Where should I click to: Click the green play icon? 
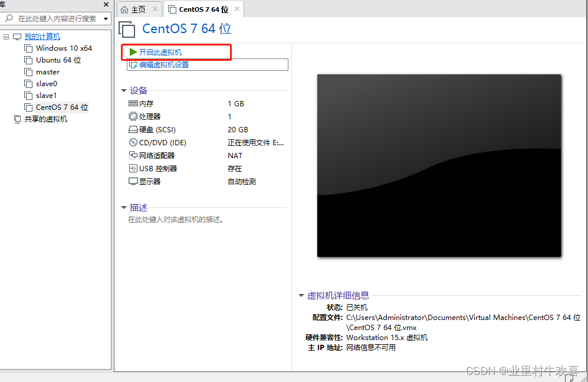(x=133, y=52)
